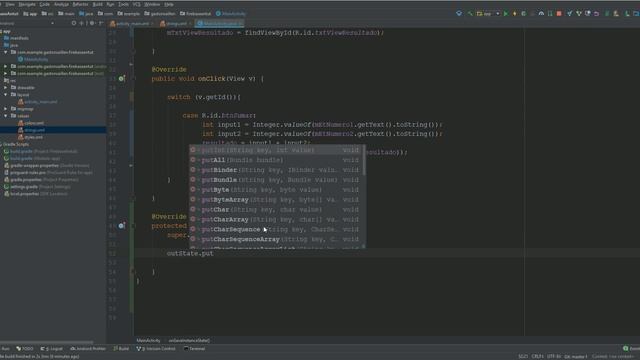Screen dimensions: 640x360
Task: Click the scroll-from-source target icon
Action: (x=74, y=23)
